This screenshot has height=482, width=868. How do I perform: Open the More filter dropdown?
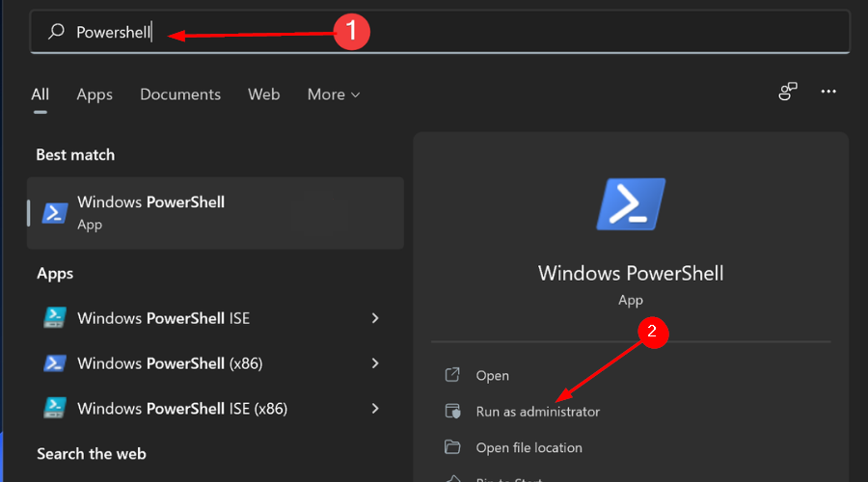point(334,94)
